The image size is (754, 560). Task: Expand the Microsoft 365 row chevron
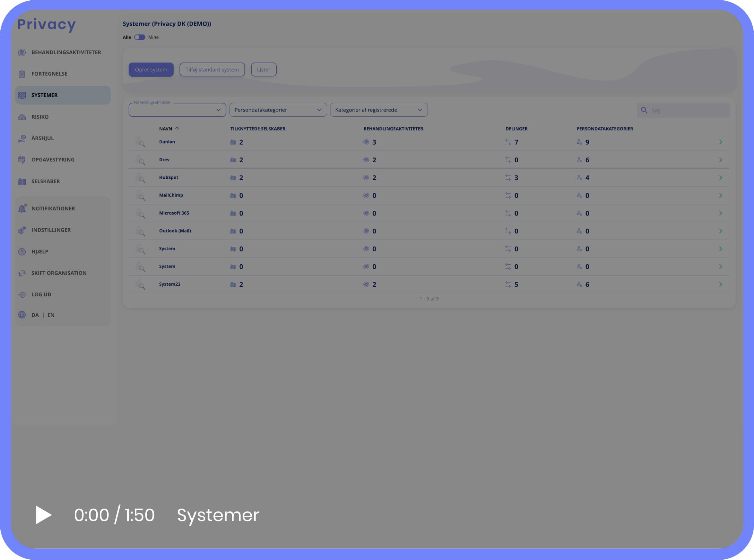[720, 213]
